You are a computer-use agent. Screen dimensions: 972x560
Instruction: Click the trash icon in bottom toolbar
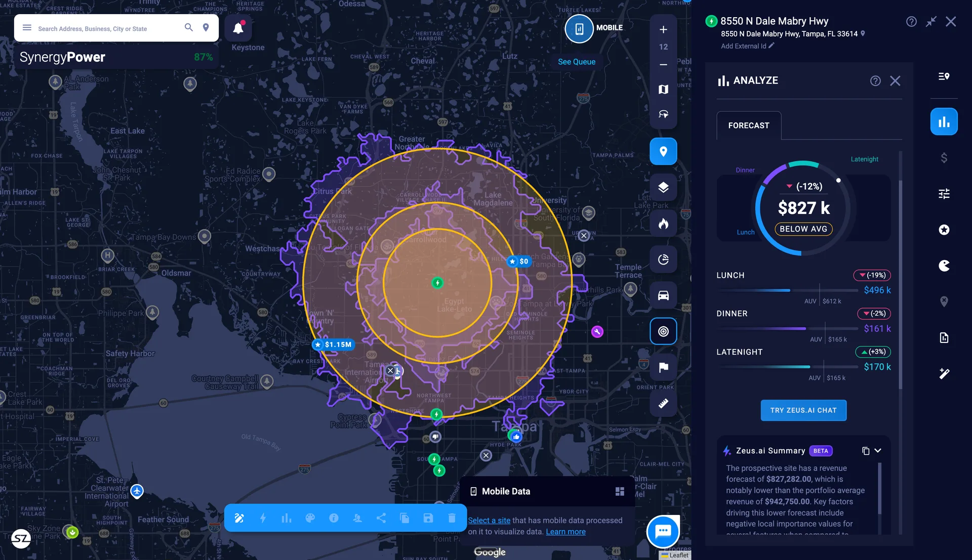coord(452,518)
